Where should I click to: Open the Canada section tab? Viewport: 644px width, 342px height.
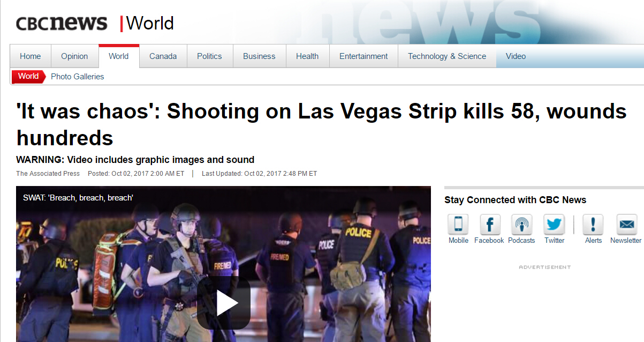coord(163,56)
